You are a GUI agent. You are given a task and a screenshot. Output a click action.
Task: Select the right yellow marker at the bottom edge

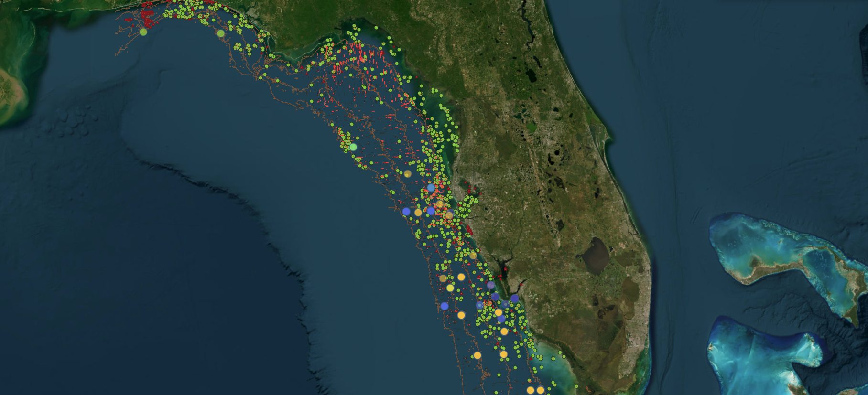point(541,390)
